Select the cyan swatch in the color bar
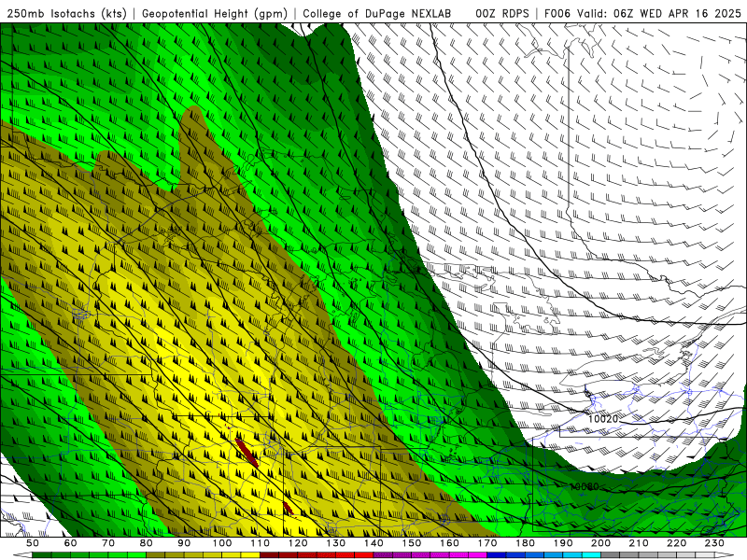This screenshot has width=747, height=560. [x=591, y=555]
